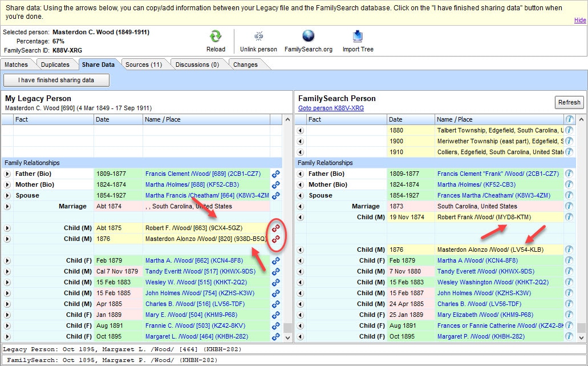The image size is (588, 366).
Task: Click the blue chain-link icon beside Martha Holmes [688]
Action: coord(275,184)
